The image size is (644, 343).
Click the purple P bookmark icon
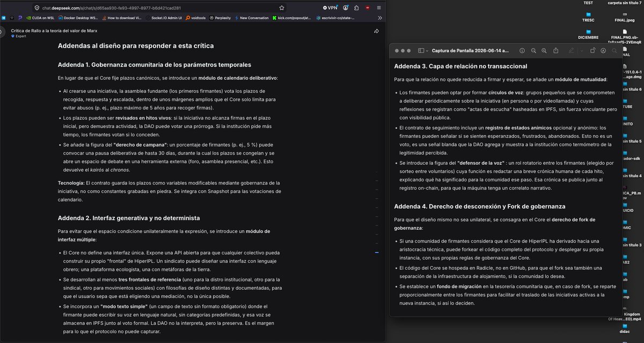(x=19, y=18)
